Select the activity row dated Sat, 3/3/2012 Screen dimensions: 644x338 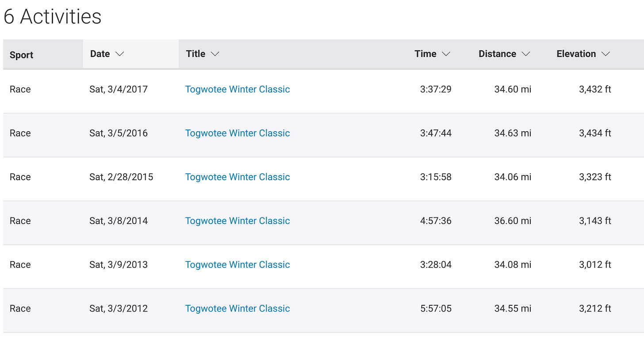pos(354,308)
